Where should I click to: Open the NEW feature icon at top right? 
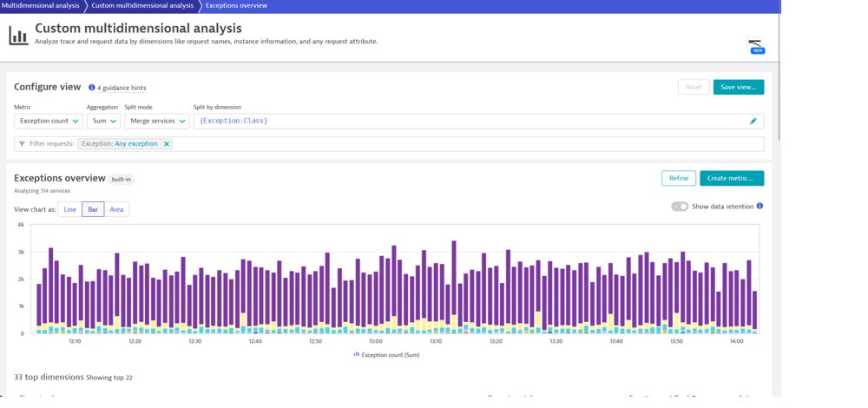[755, 45]
